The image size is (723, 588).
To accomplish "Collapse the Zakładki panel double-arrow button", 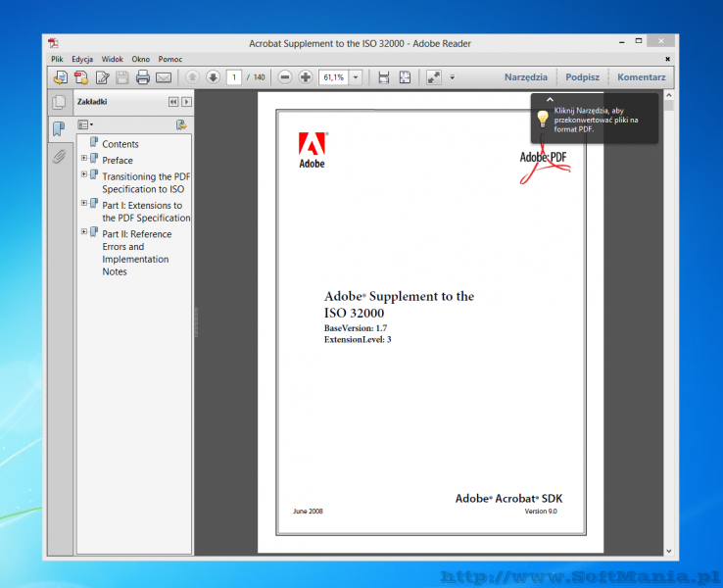I will 173,102.
